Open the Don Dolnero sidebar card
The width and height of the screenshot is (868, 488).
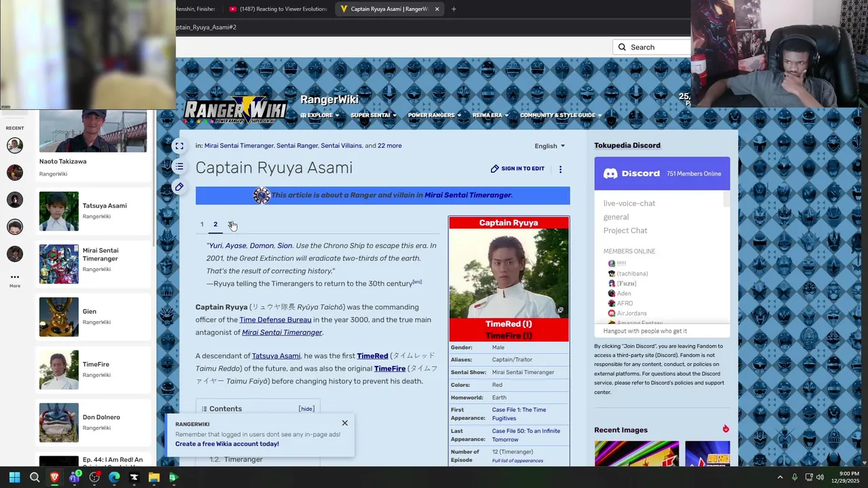[x=93, y=423]
